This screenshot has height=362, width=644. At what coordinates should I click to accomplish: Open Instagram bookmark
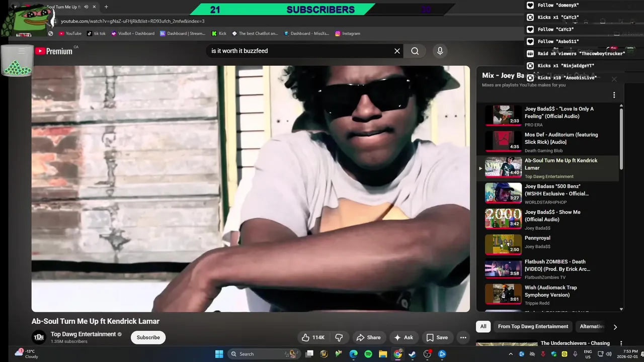pyautogui.click(x=348, y=34)
